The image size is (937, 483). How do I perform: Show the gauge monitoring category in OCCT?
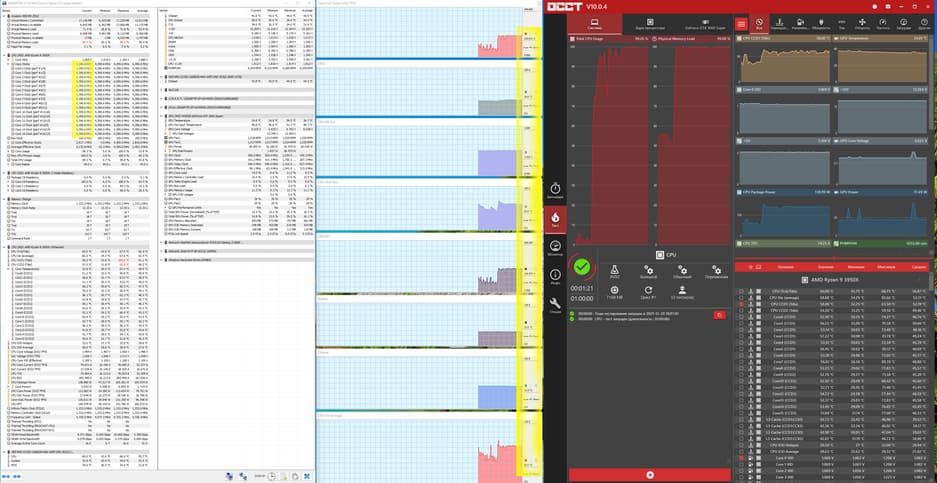pos(883,24)
